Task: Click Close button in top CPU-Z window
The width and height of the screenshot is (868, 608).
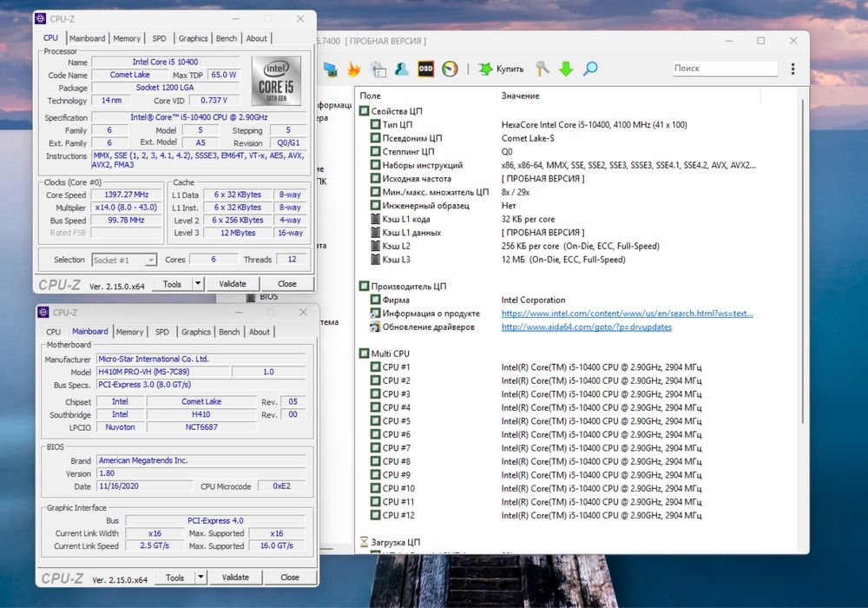Action: [x=286, y=283]
